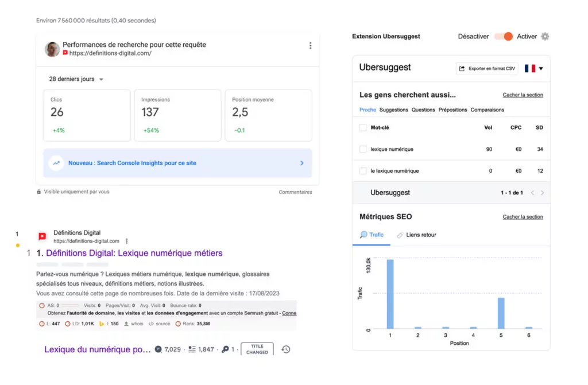The height and width of the screenshot is (385, 588).
Task: Click the LD: 1,01K metric
Action: (79, 324)
